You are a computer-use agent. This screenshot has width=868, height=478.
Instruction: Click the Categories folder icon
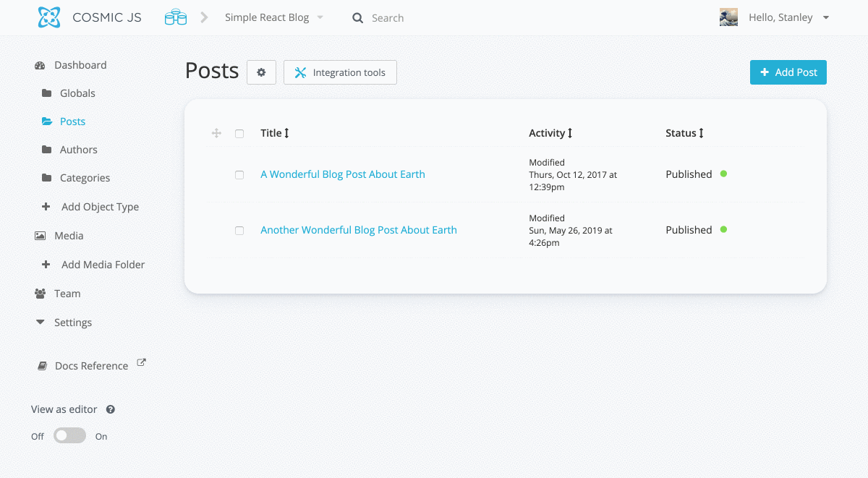click(x=47, y=178)
